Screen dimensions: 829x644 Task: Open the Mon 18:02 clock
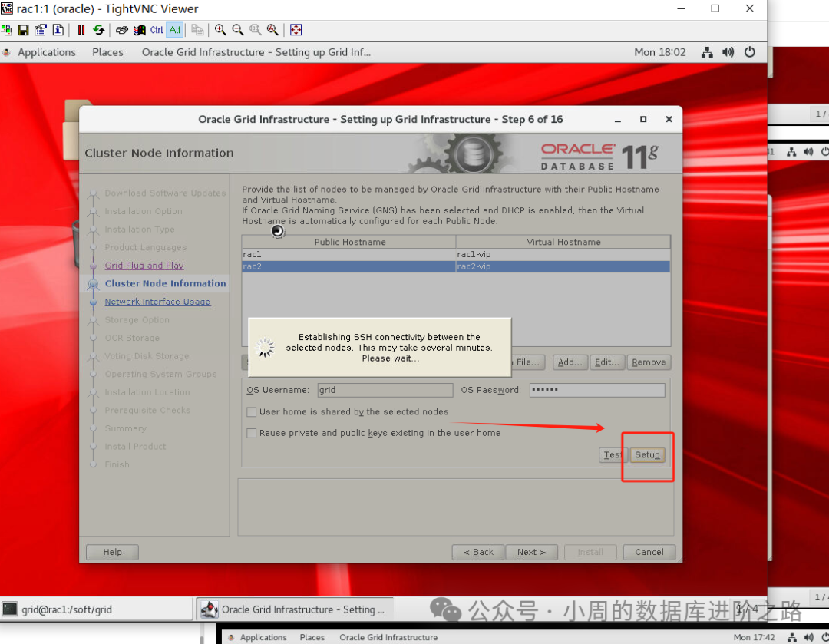pos(660,52)
